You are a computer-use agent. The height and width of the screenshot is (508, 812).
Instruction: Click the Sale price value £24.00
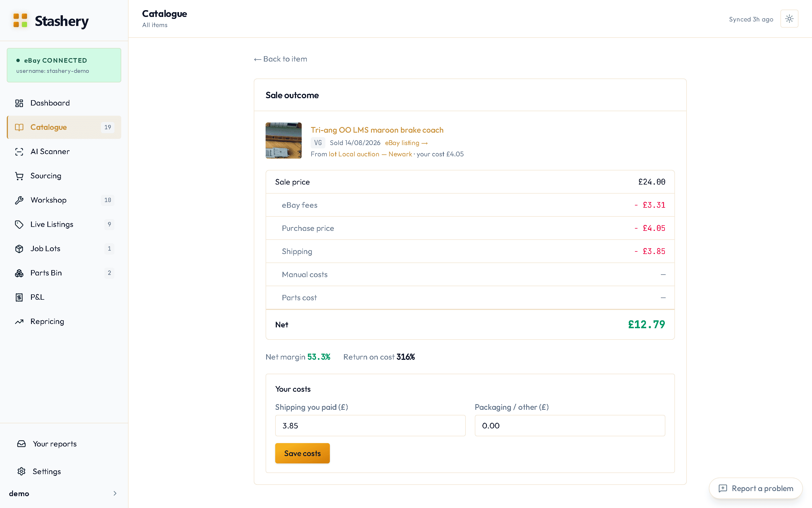click(x=652, y=182)
